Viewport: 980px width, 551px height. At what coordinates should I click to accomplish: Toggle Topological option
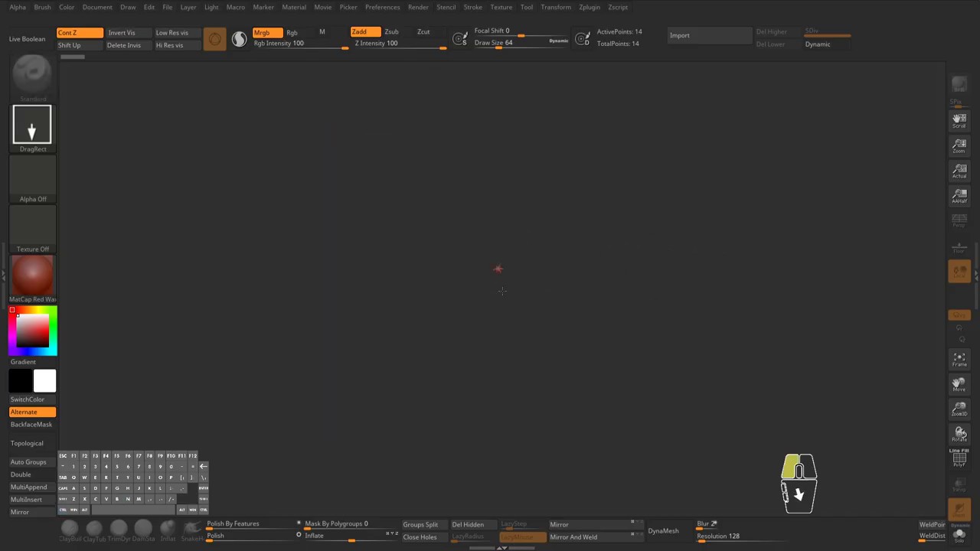coord(32,443)
